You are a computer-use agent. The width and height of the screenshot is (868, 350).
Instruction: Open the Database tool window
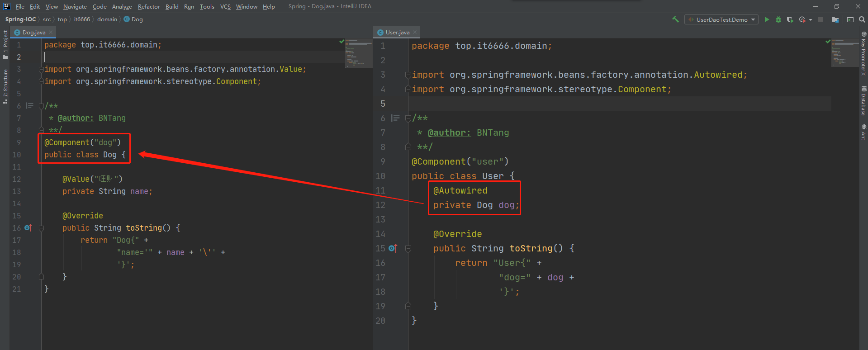click(x=863, y=100)
